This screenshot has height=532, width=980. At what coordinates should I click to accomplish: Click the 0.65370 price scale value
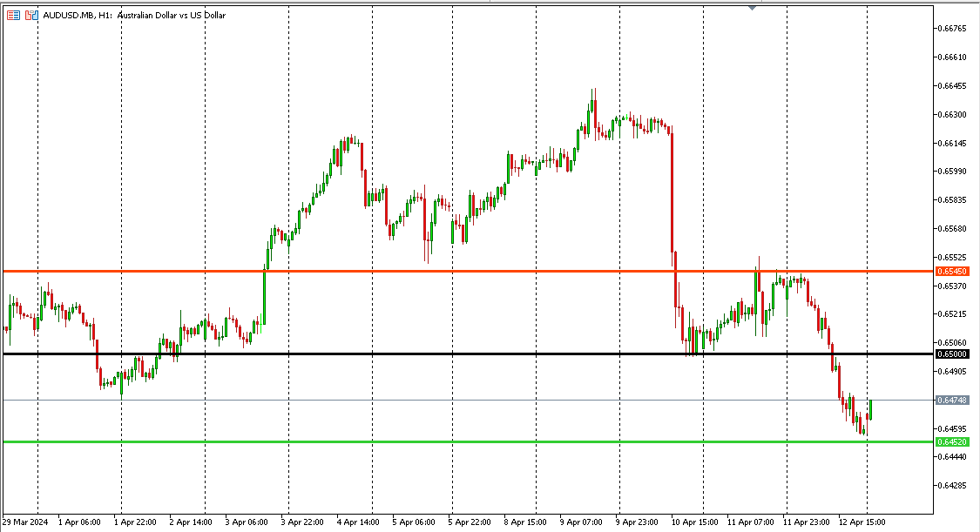[x=952, y=286]
